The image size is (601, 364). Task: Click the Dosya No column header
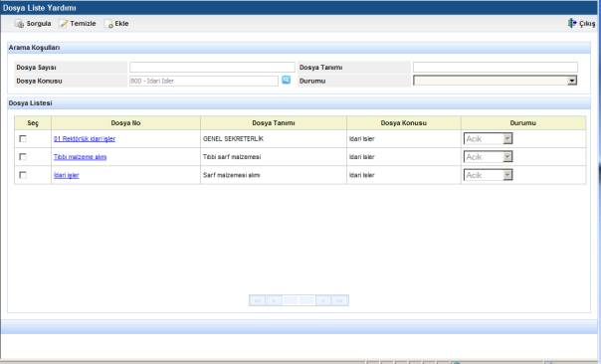point(125,123)
